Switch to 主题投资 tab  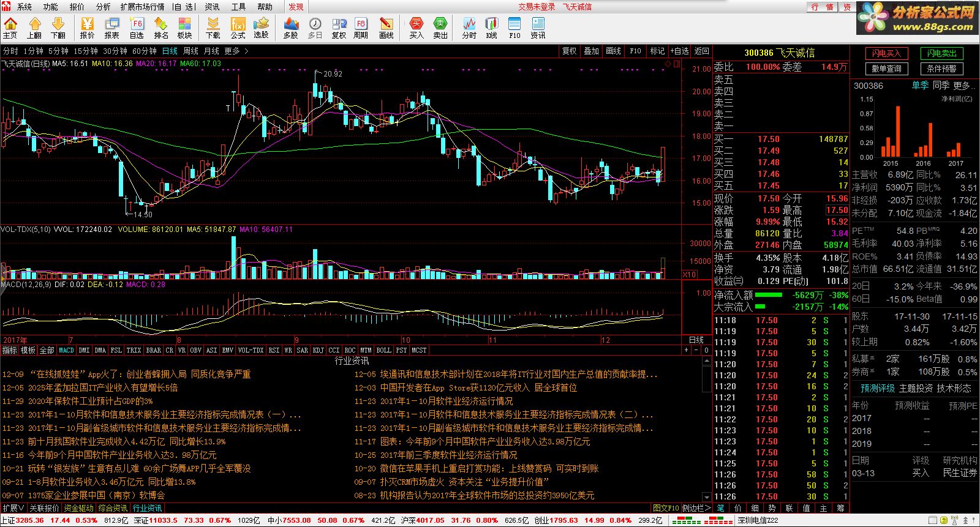coord(916,389)
